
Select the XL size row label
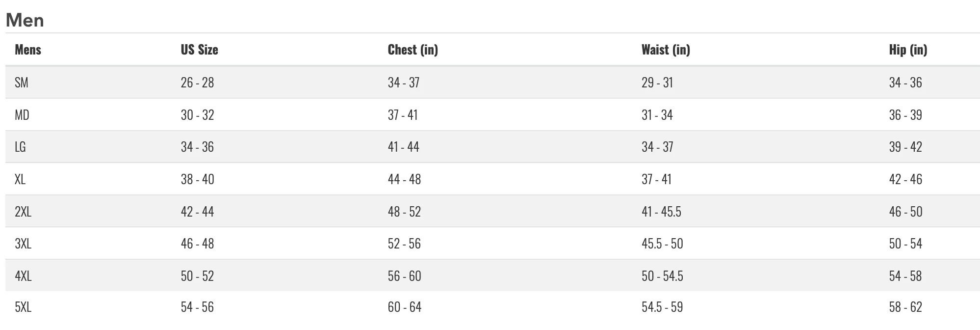pos(20,179)
